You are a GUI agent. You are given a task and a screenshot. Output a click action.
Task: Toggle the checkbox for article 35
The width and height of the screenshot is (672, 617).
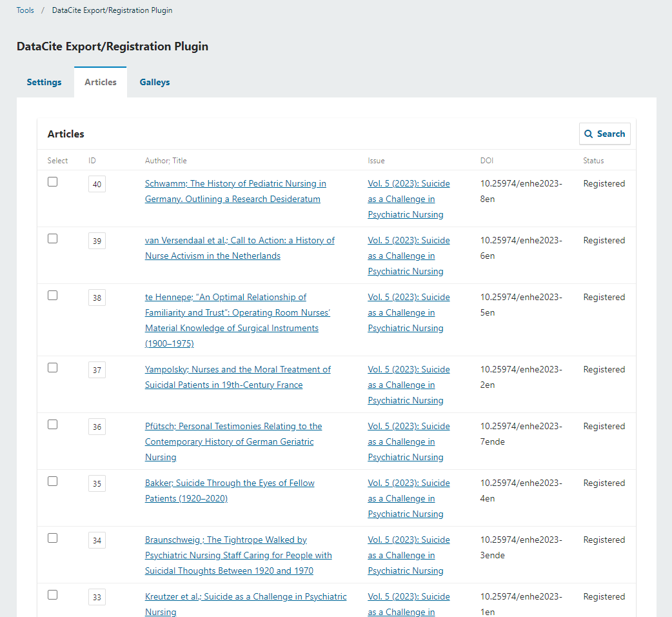tap(53, 481)
